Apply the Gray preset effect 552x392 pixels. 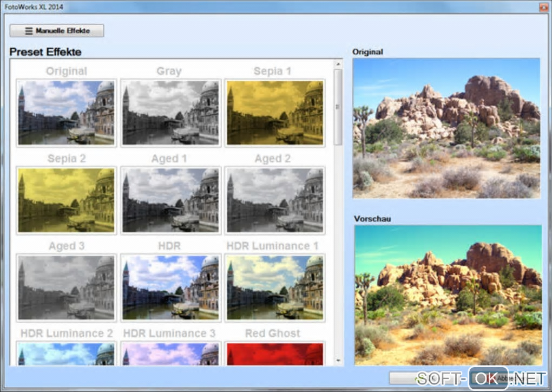[170, 113]
